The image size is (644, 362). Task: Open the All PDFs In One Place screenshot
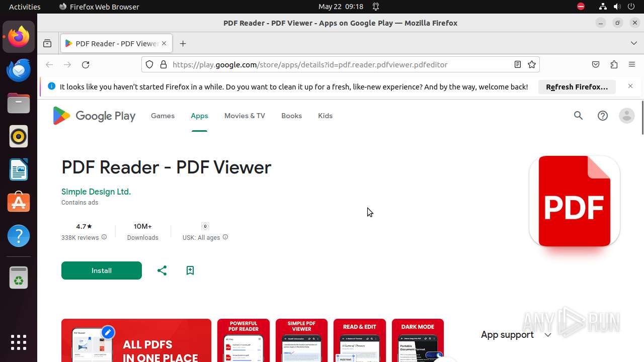[136, 340]
